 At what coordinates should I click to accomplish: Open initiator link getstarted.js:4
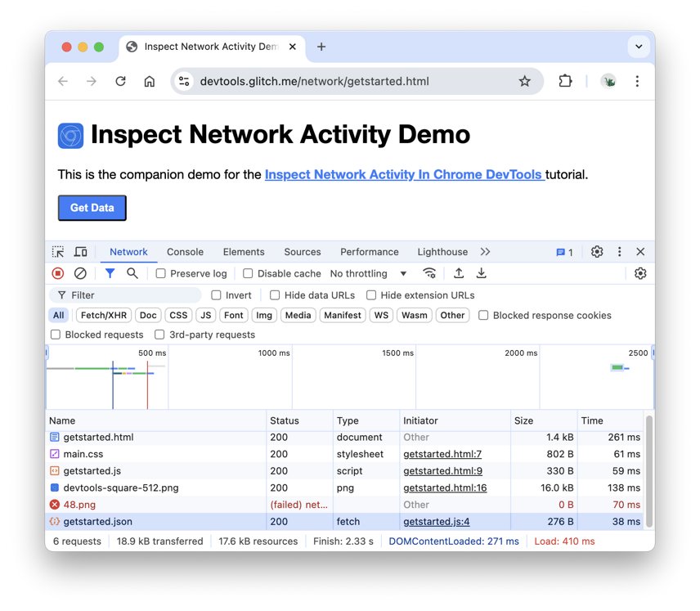click(437, 522)
